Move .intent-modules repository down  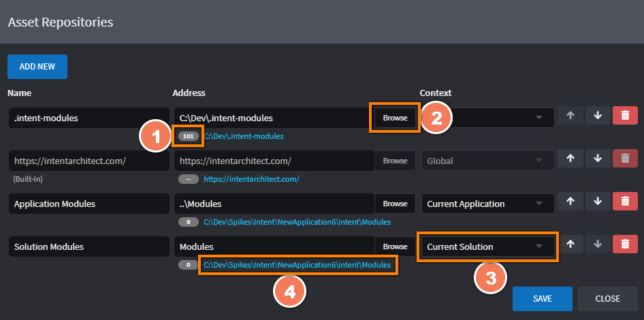(597, 117)
